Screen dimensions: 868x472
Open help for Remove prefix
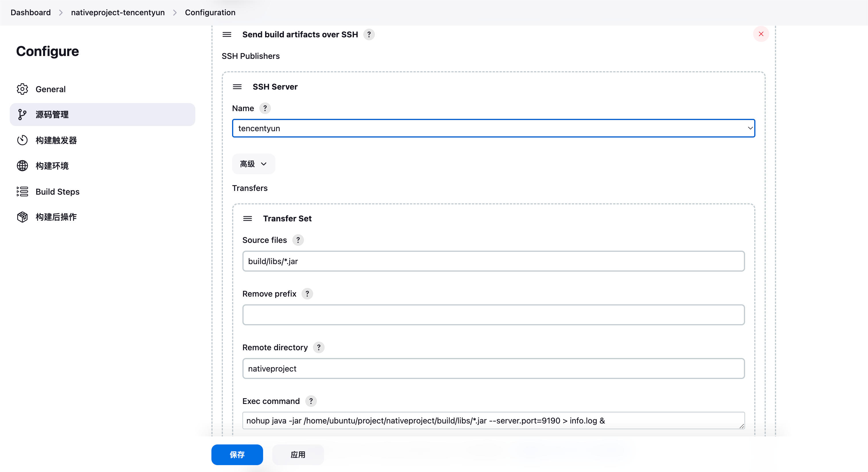point(307,293)
